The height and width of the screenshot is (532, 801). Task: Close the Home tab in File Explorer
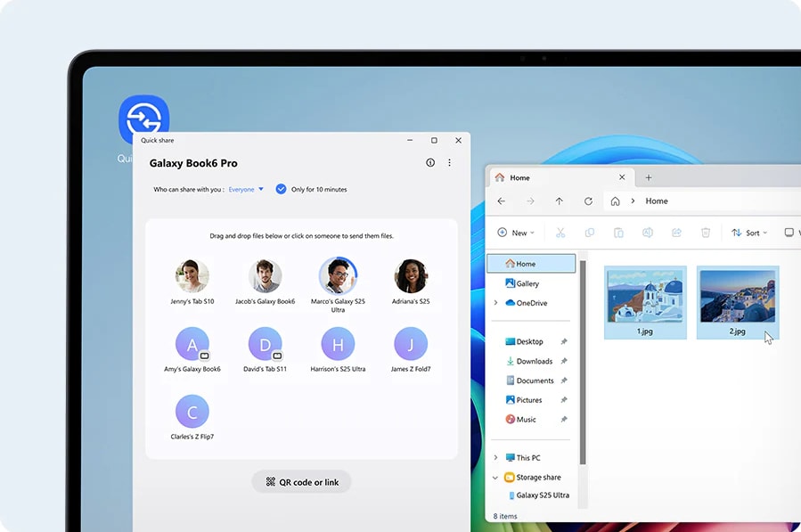pyautogui.click(x=622, y=177)
